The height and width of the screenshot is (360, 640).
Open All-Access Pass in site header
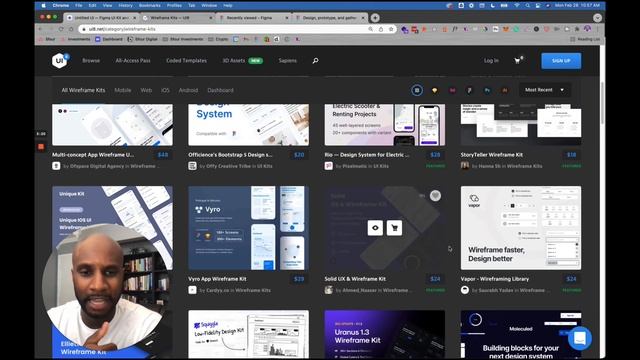[x=133, y=60]
